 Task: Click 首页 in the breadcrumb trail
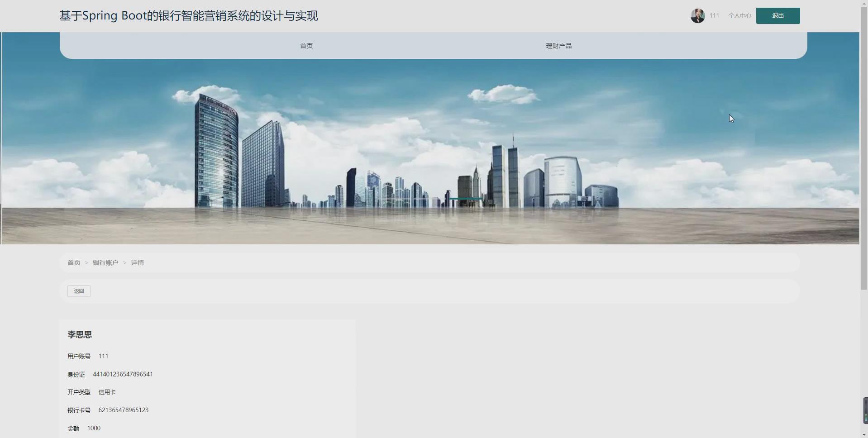tap(73, 262)
